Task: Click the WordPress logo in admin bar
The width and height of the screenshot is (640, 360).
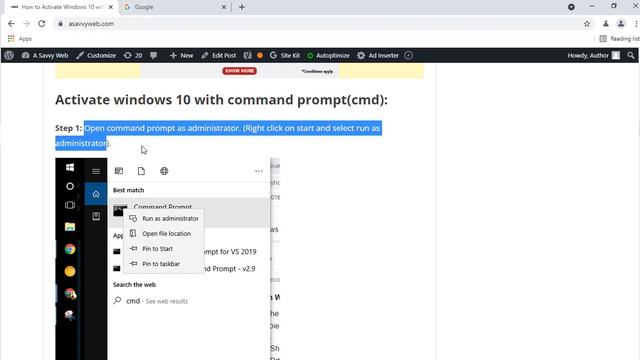Action: pos(9,56)
